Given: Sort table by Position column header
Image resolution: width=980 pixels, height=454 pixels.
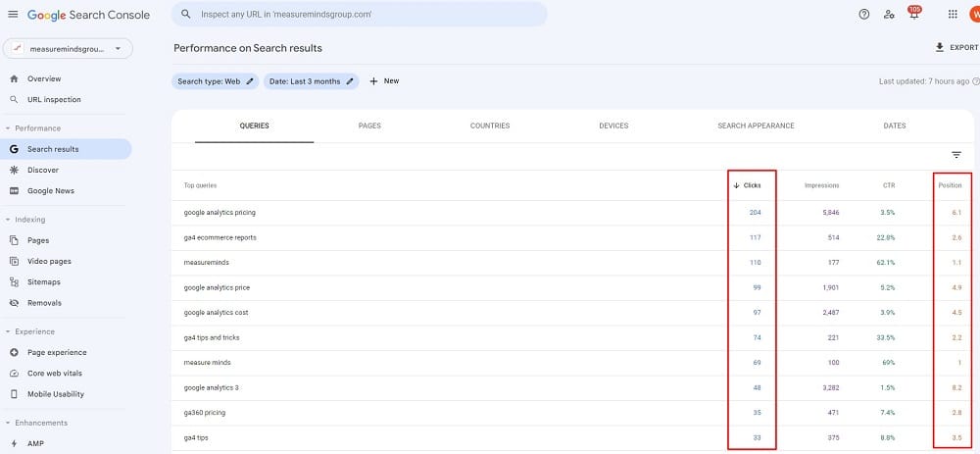Looking at the screenshot, I should [x=950, y=185].
